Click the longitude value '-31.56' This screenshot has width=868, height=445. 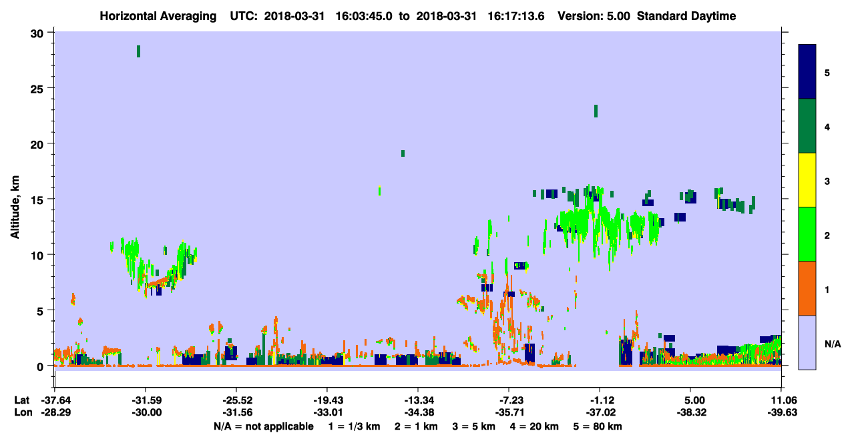(x=236, y=413)
